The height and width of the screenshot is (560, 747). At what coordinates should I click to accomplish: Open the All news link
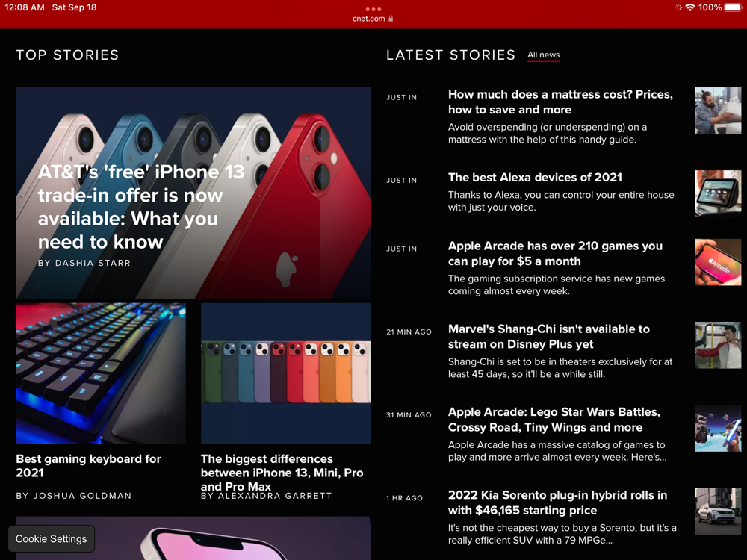(x=544, y=55)
